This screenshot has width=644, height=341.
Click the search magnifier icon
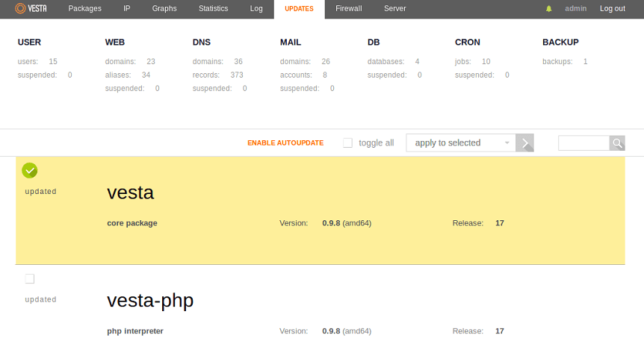tap(617, 143)
